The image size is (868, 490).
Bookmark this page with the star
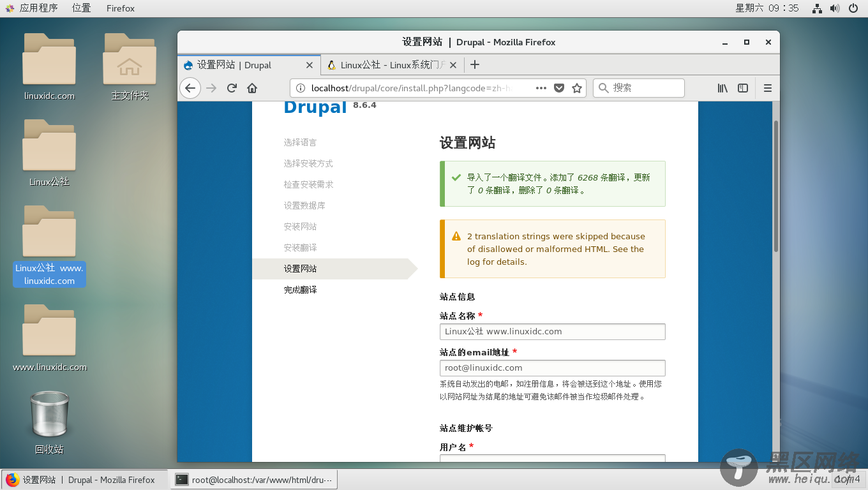[x=577, y=88]
